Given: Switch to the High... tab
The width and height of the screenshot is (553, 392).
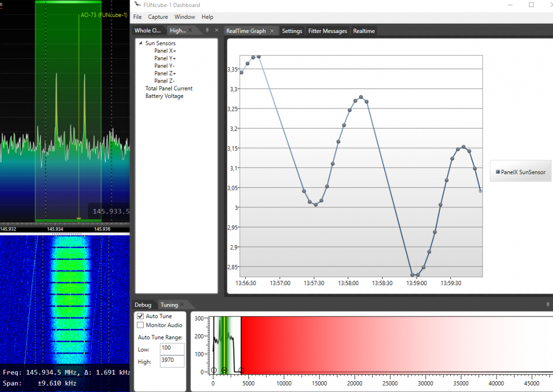Looking at the screenshot, I should pos(178,31).
